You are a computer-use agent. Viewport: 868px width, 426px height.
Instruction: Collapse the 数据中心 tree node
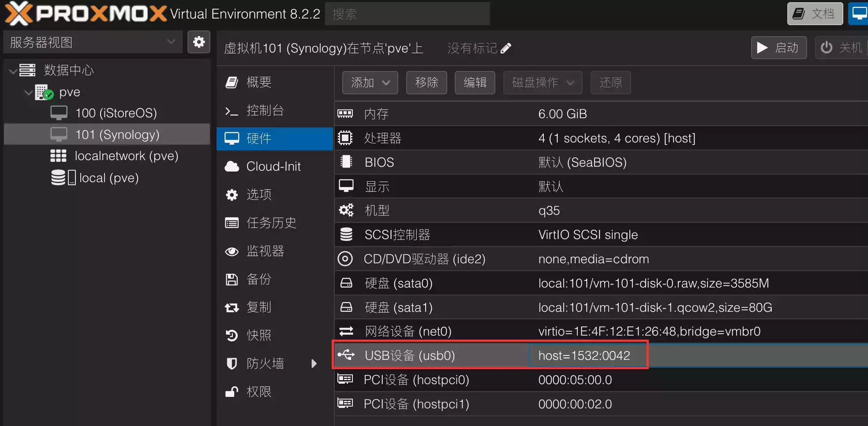point(14,71)
